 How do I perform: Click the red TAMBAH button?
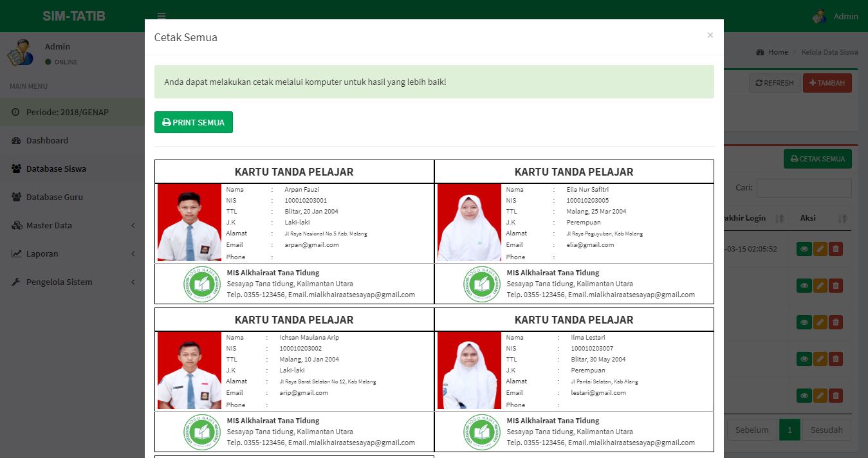(x=827, y=83)
